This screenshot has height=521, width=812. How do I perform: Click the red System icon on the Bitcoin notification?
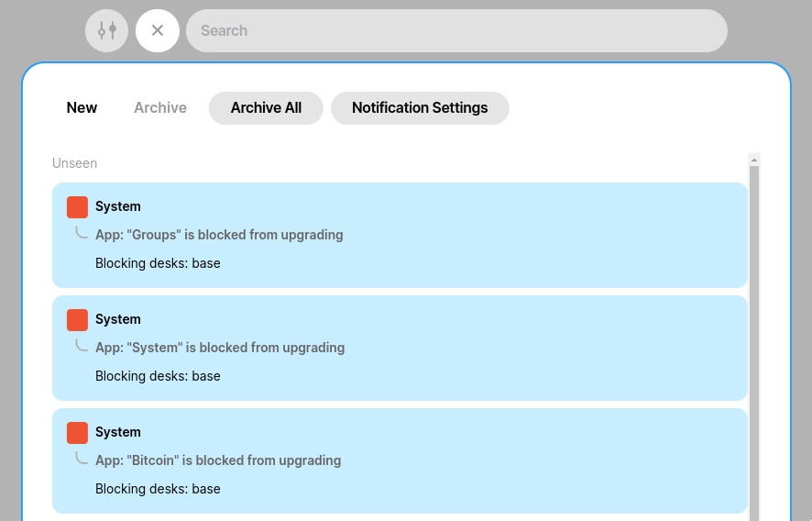[77, 433]
